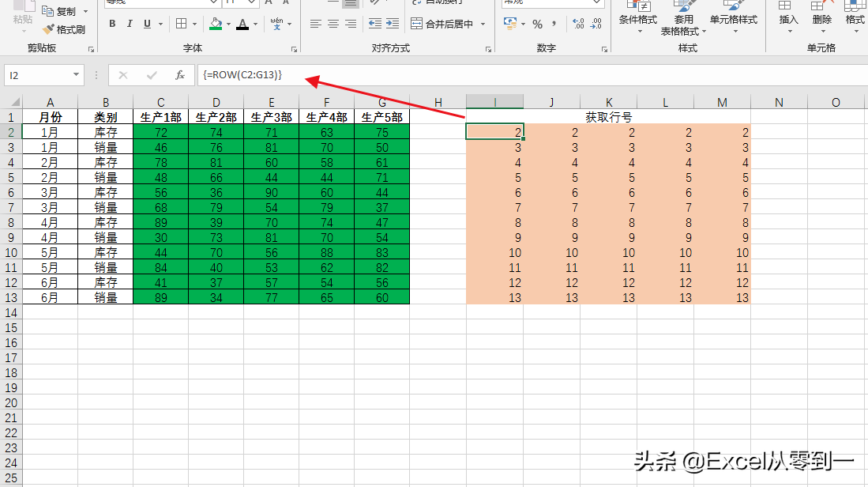
Task: Open 合并后居中 dropdown arrow
Action: click(483, 25)
